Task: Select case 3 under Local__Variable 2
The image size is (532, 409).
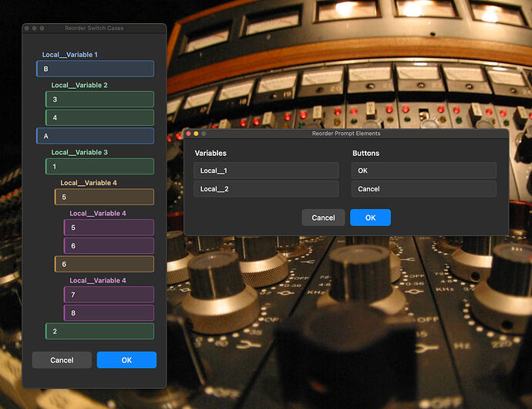Action: click(x=99, y=100)
